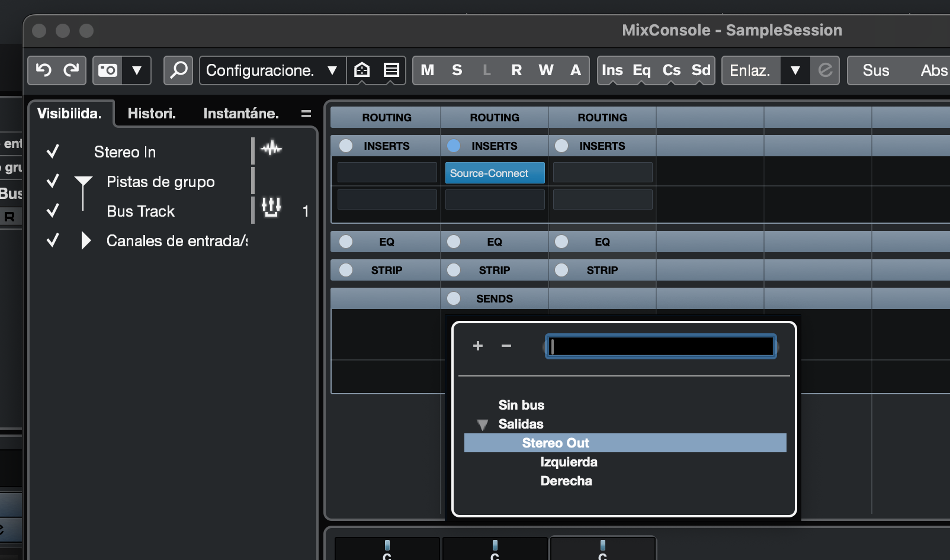This screenshot has height=560, width=950.
Task: Click the Source-Connect insert slot
Action: pos(495,173)
